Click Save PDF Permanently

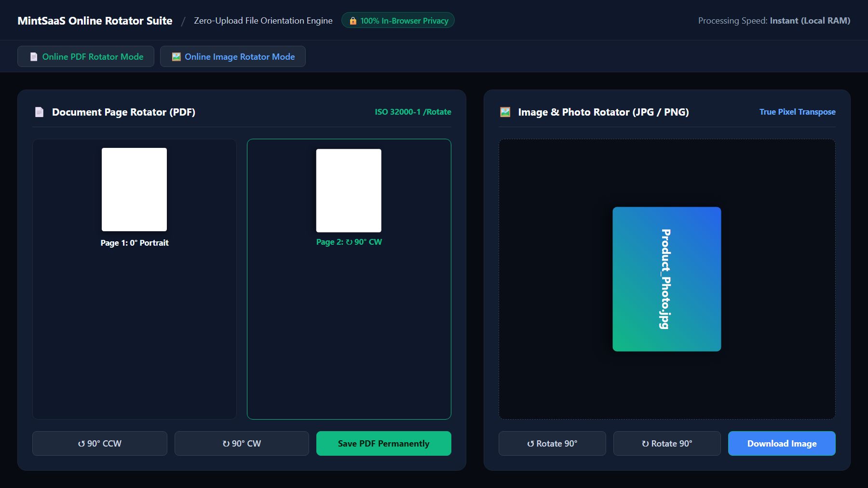(384, 443)
